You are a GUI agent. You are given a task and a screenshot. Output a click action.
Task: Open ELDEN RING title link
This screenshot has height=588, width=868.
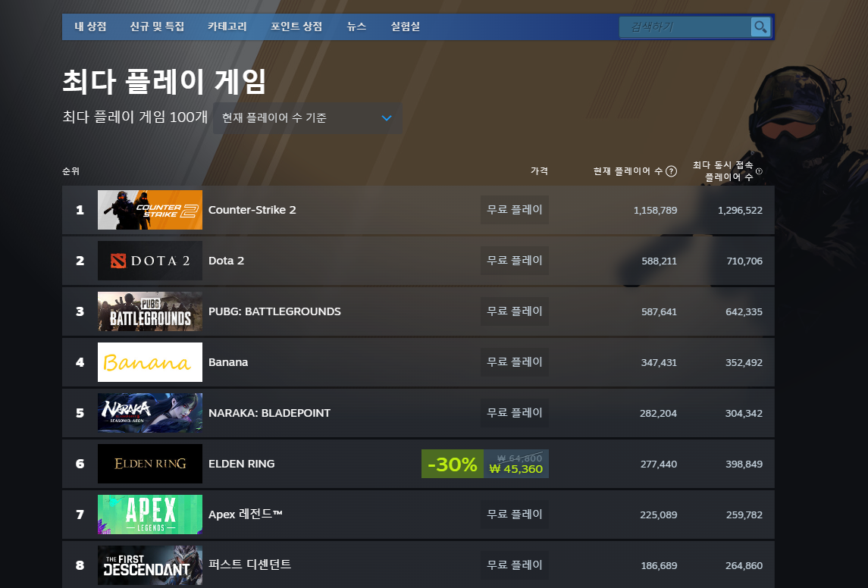(241, 464)
